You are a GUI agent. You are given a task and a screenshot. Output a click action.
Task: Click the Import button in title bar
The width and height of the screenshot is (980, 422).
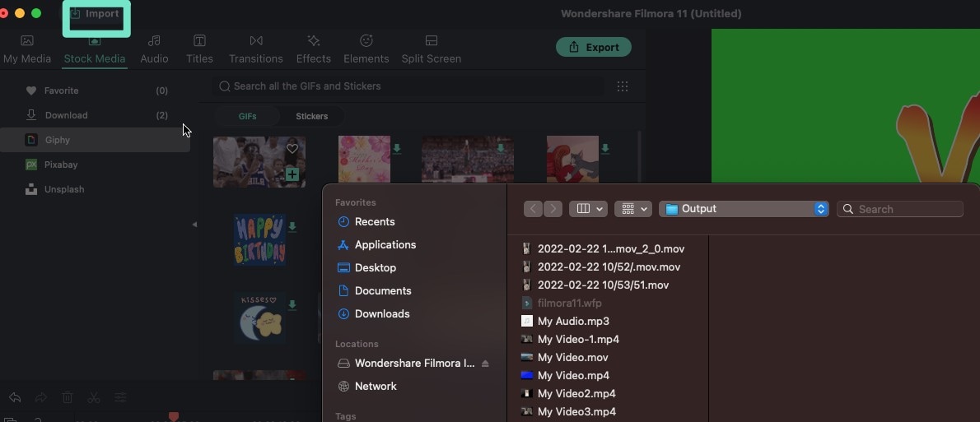click(95, 14)
